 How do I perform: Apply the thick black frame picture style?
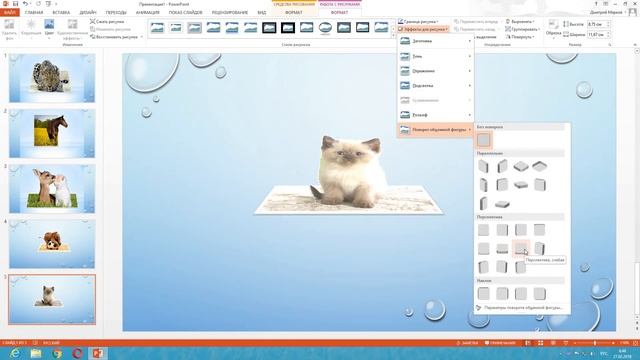click(x=288, y=28)
